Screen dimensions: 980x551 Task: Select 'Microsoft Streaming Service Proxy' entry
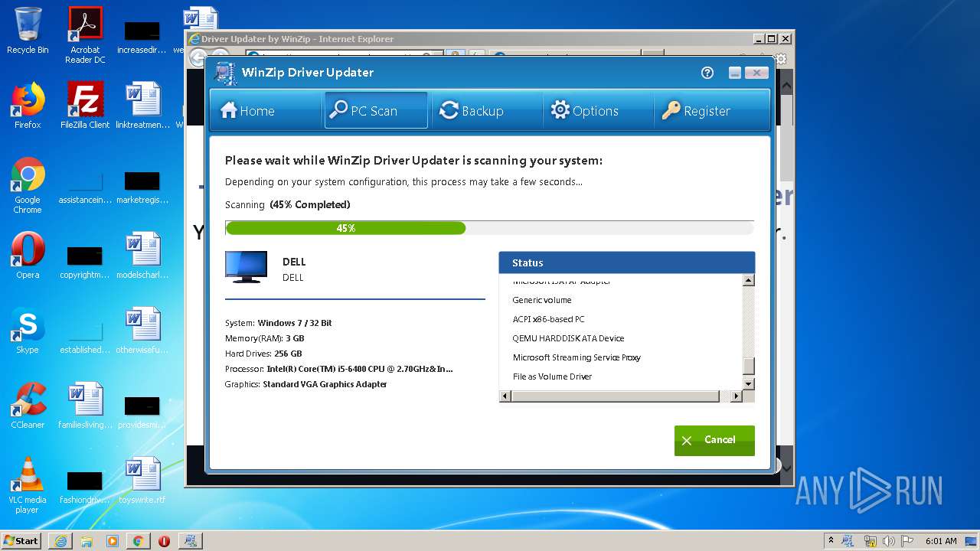[577, 357]
